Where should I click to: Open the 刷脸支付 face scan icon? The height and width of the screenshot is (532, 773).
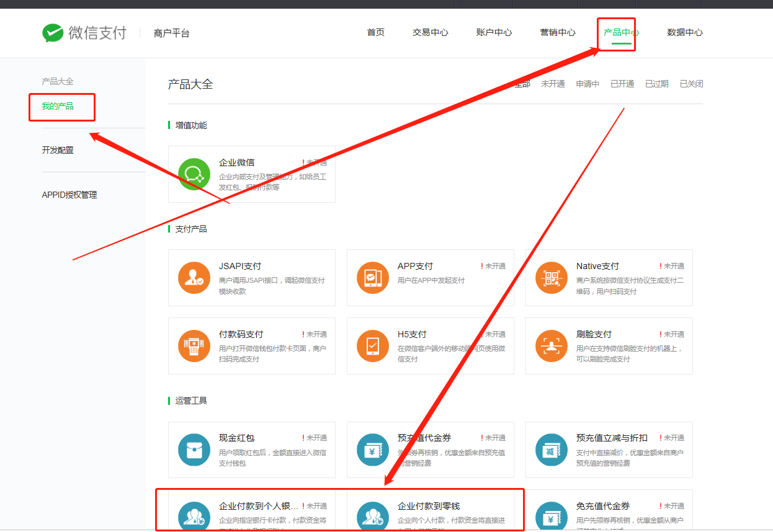click(552, 346)
